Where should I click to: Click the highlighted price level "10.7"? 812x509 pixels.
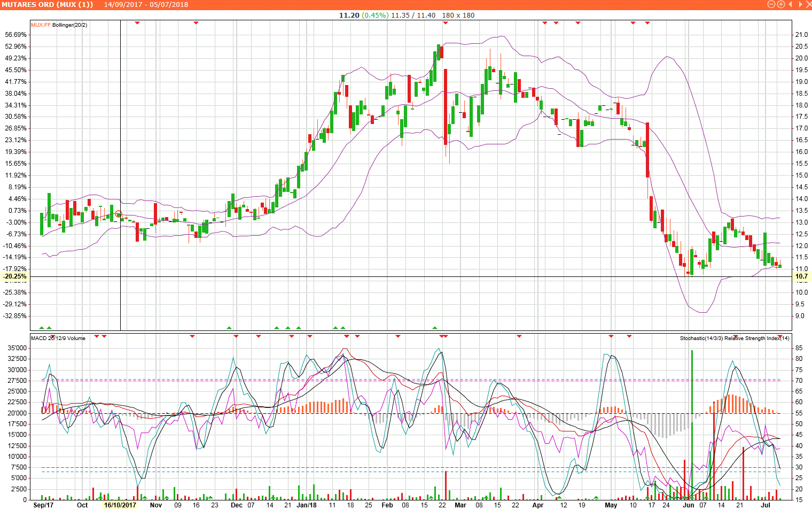(801, 276)
